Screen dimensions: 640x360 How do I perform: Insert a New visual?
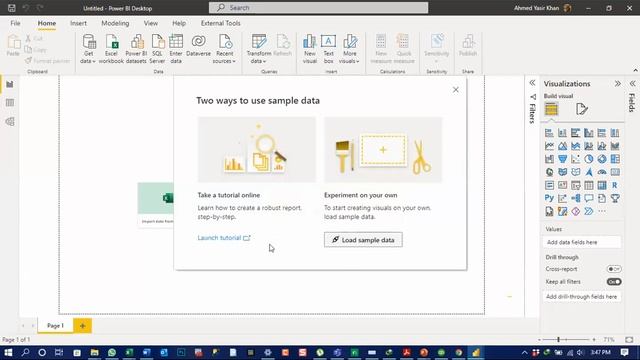[309, 49]
